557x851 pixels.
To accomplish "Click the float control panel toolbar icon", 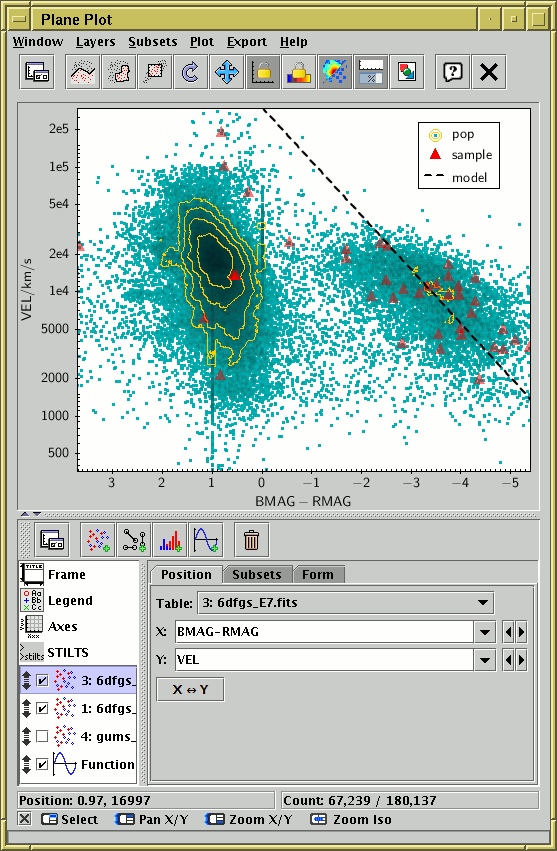I will pos(37,72).
